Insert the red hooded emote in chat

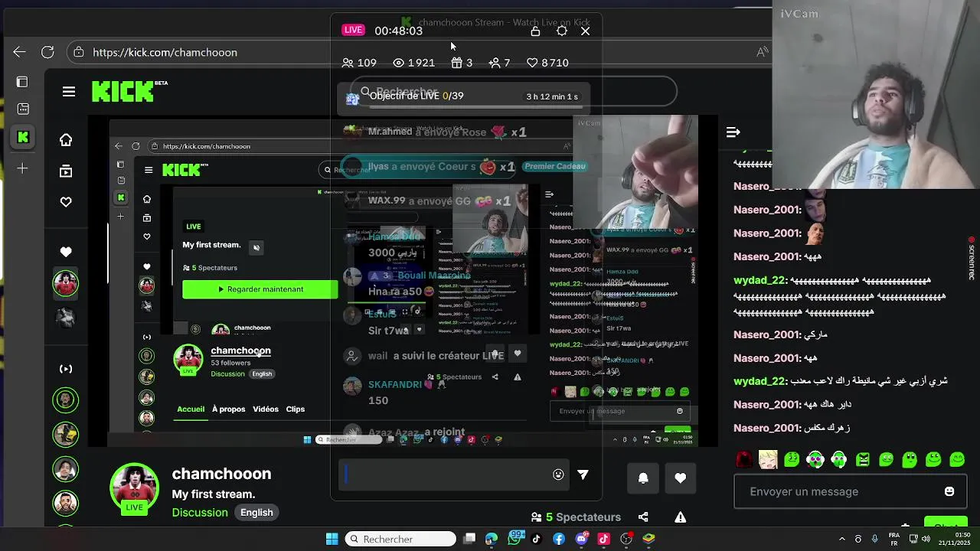745,459
